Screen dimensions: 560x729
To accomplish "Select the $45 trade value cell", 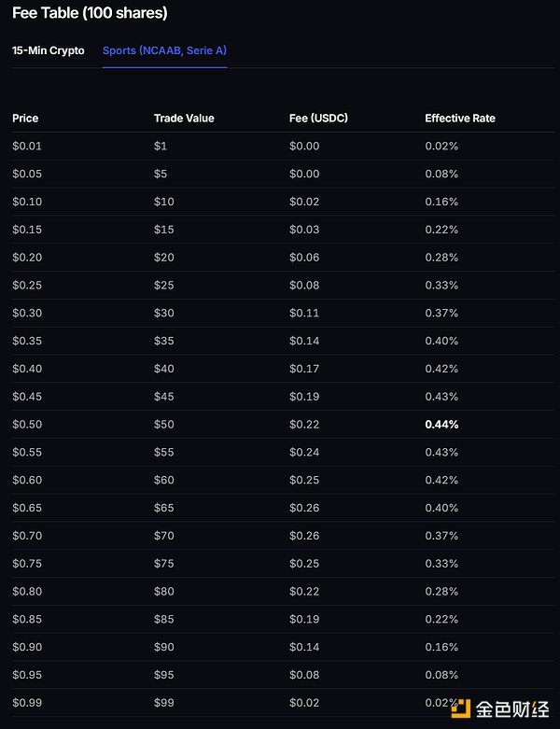I will click(163, 397).
